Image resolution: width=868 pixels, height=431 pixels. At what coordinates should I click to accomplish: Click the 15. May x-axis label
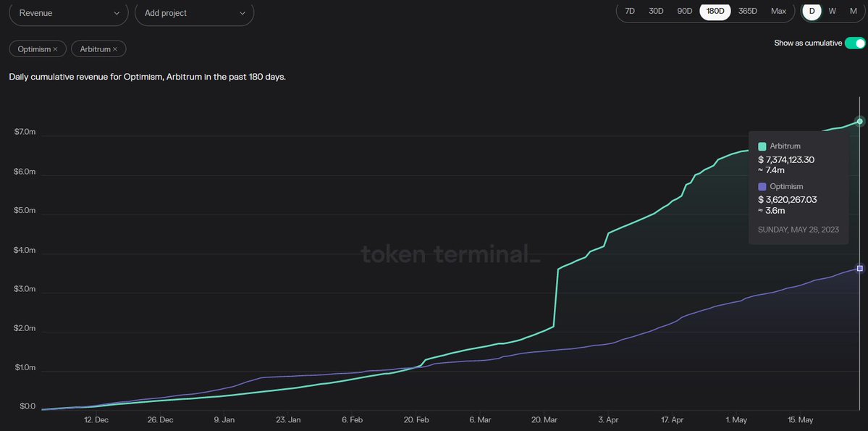(x=801, y=420)
